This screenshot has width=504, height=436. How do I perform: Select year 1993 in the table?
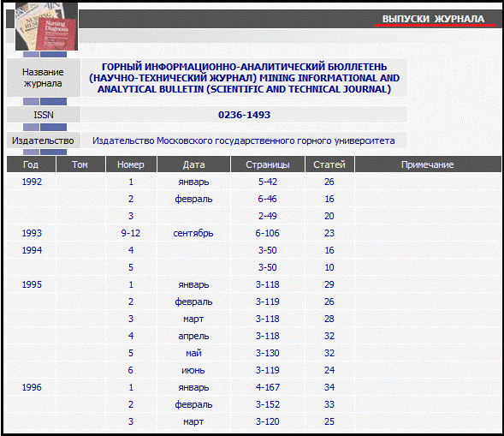[32, 233]
